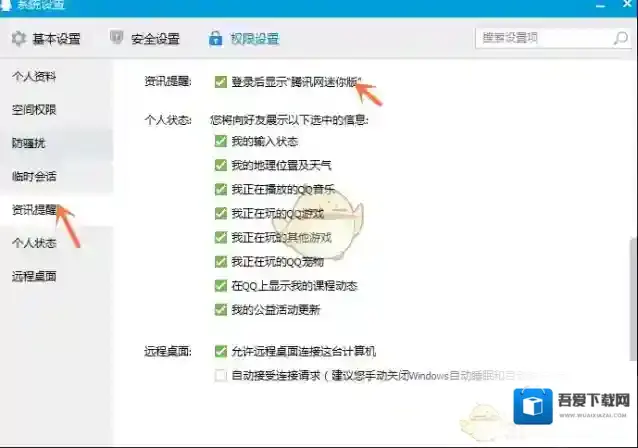Toggle 在QQ上显示我的课程动态 checkbox
Screen dimensions: 638x448
click(x=221, y=286)
